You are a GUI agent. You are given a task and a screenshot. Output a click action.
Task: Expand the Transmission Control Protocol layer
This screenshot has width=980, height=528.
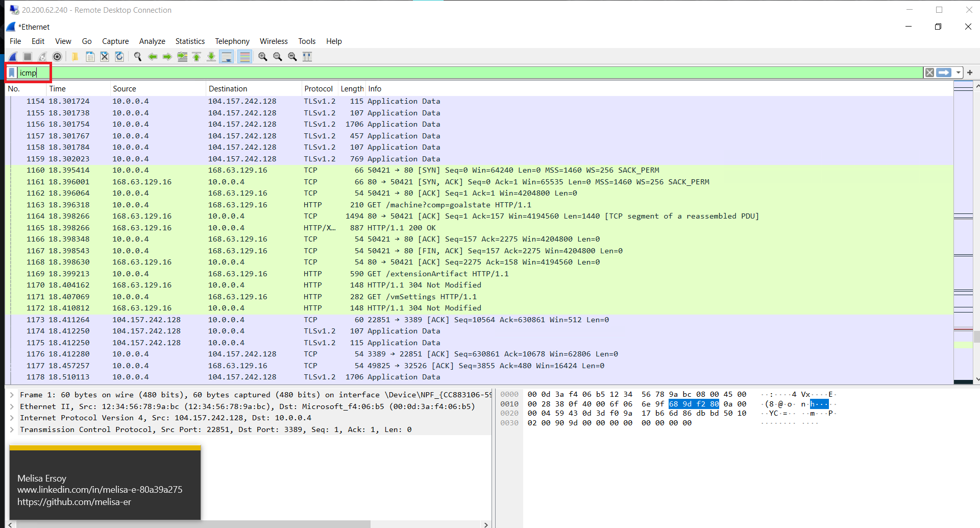click(x=12, y=429)
